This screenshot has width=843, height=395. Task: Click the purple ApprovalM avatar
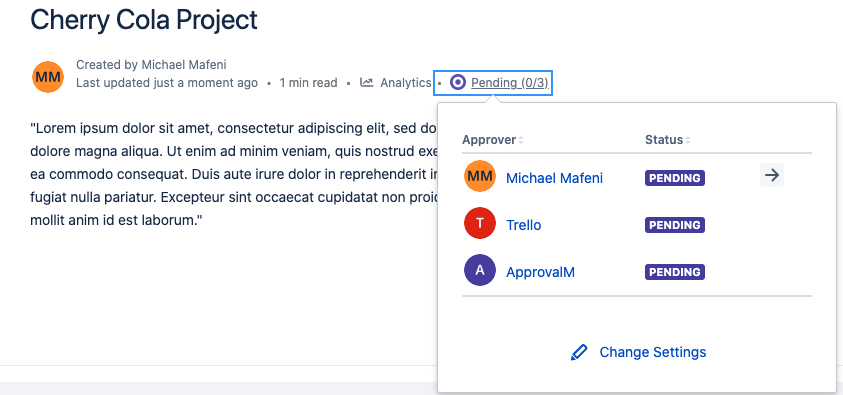click(480, 270)
